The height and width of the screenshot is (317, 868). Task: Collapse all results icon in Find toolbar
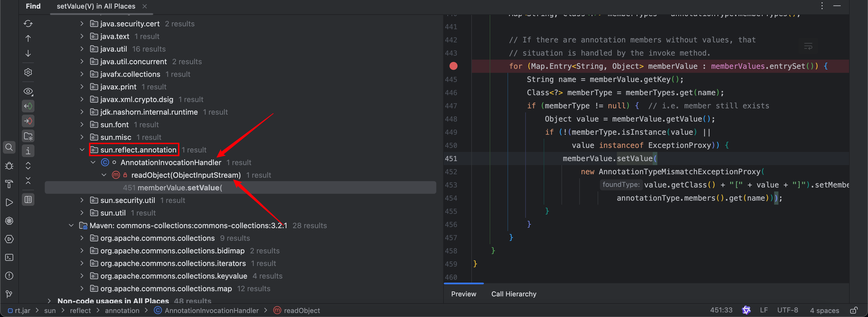(28, 181)
